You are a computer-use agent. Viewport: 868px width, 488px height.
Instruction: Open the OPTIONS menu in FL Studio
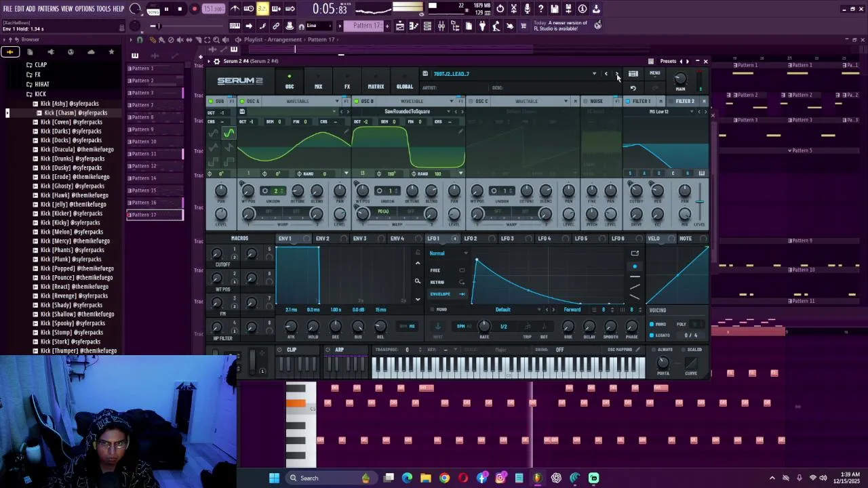point(85,9)
